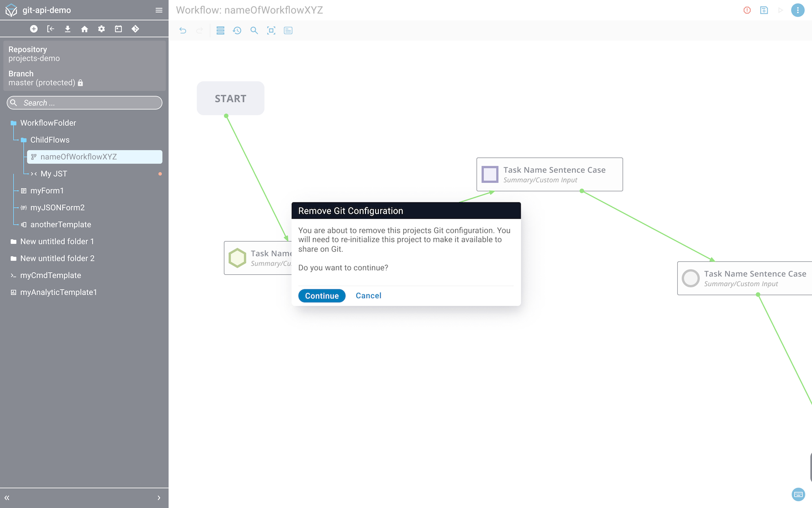Collapse the ChildFlows folder

point(24,140)
